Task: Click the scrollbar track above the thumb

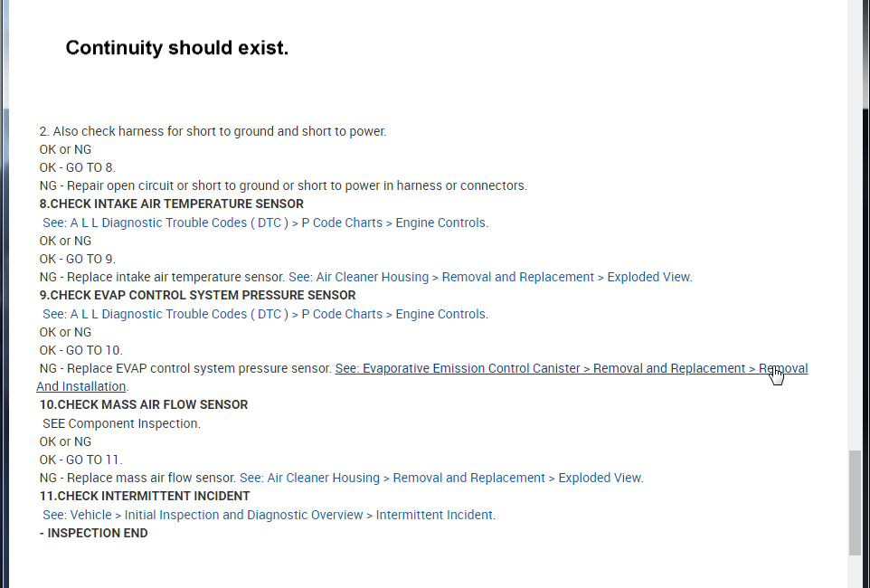Action: pos(855,226)
